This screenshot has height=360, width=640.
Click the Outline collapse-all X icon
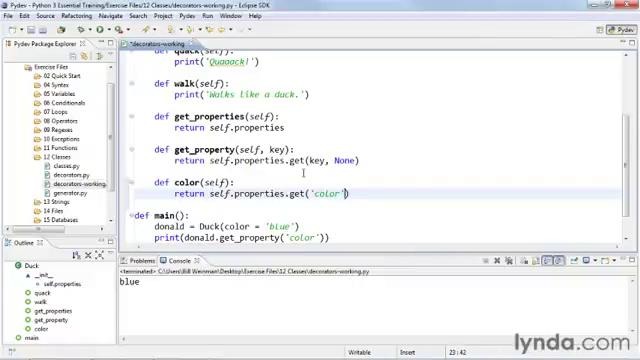tap(88, 256)
